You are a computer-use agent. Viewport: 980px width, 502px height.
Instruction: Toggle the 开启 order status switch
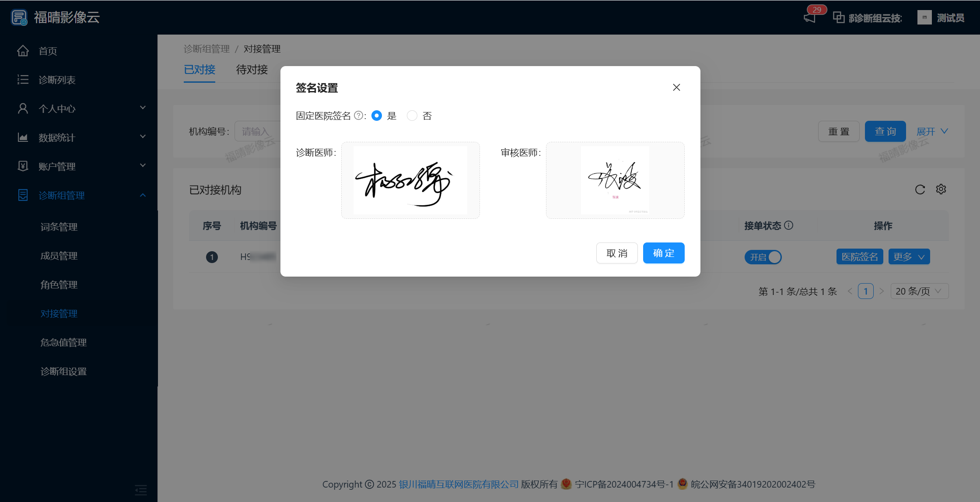(763, 257)
